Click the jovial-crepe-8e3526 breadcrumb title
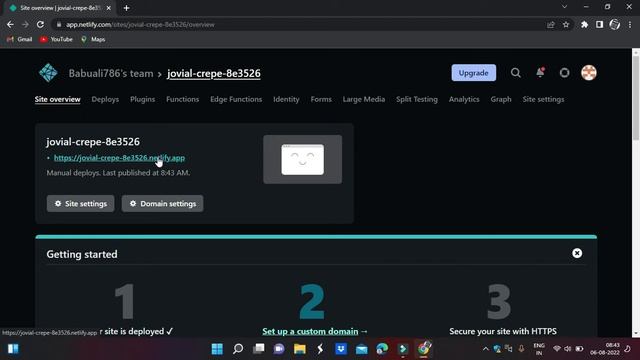This screenshot has width=640, height=360. pos(213,73)
